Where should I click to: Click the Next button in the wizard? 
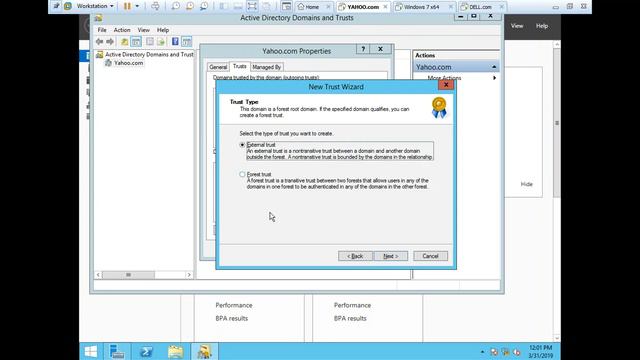pyautogui.click(x=390, y=256)
